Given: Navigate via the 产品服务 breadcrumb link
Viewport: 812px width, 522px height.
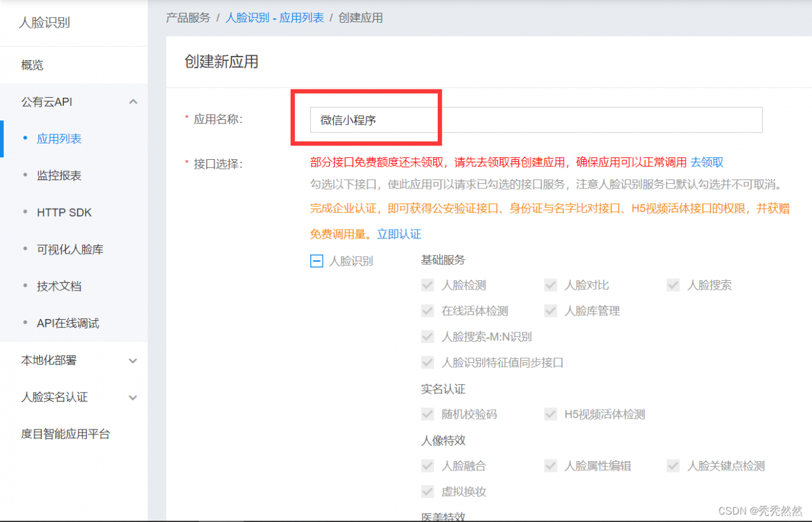Looking at the screenshot, I should pyautogui.click(x=187, y=17).
